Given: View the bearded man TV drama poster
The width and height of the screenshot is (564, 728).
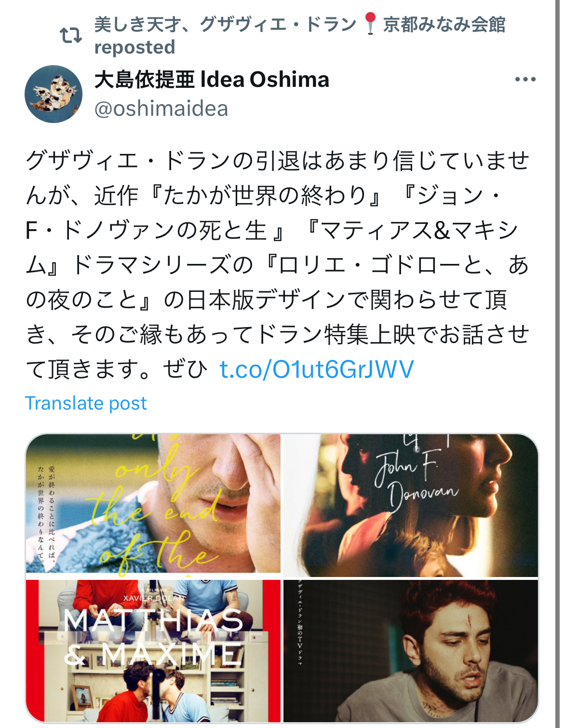Looking at the screenshot, I should point(411,650).
